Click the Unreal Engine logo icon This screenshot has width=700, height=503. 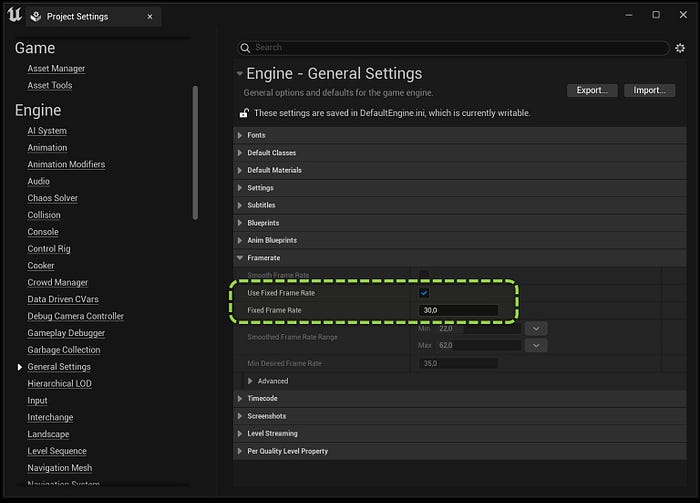[x=14, y=15]
